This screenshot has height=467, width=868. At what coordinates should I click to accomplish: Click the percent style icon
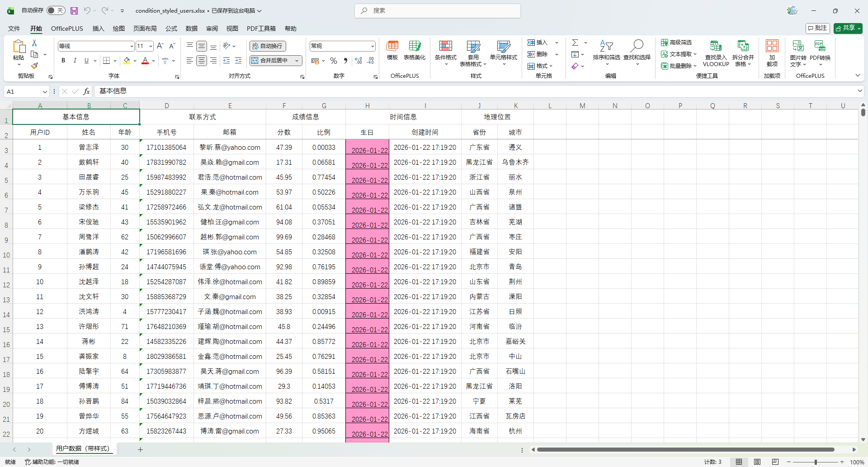(334, 61)
